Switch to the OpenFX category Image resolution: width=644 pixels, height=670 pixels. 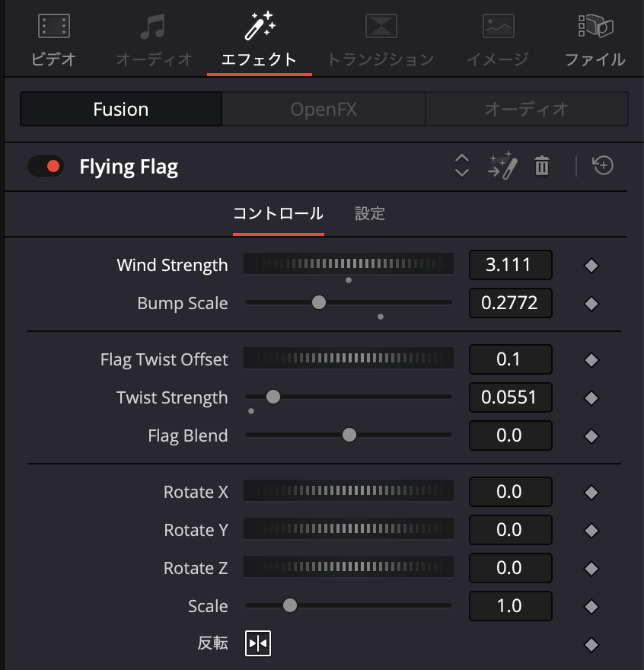(323, 109)
